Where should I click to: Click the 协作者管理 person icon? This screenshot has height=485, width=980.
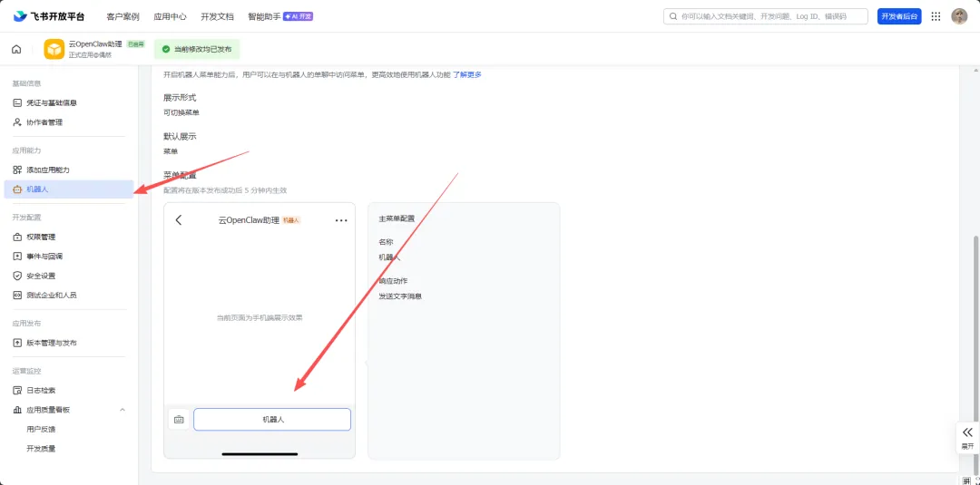17,122
